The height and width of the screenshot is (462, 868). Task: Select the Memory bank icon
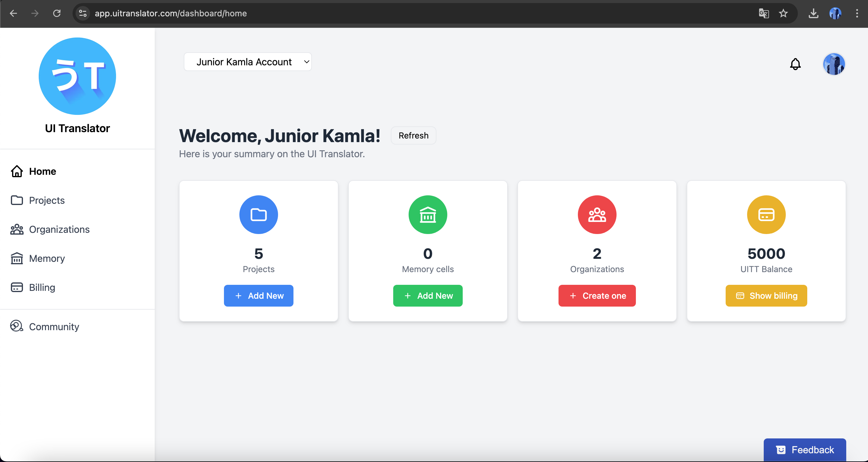coord(17,258)
